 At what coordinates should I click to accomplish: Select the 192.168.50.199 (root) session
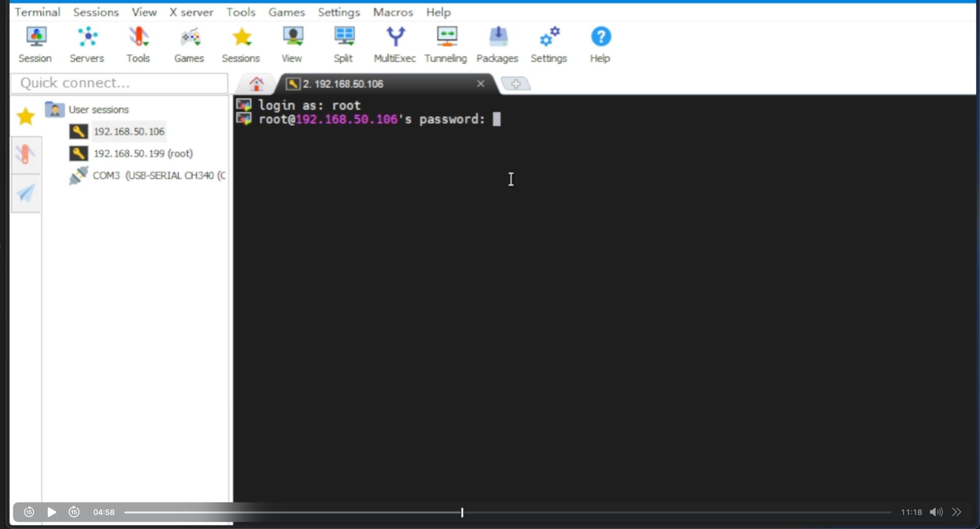[143, 154]
